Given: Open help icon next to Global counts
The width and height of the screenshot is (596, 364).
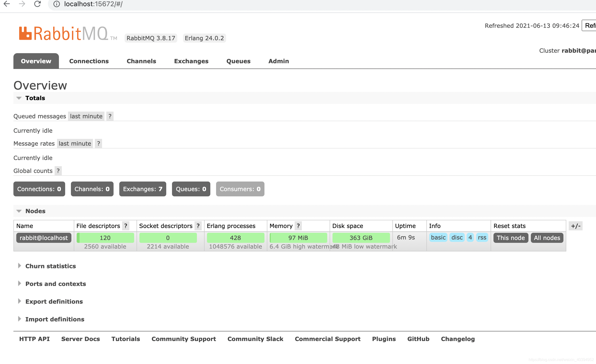Looking at the screenshot, I should point(58,171).
